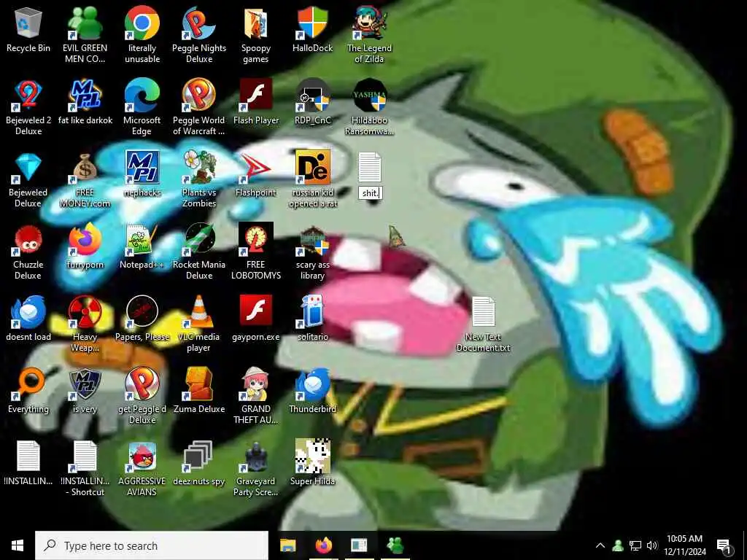The image size is (747, 560).
Task: Click Peggle World of Warcraft icon
Action: (198, 95)
